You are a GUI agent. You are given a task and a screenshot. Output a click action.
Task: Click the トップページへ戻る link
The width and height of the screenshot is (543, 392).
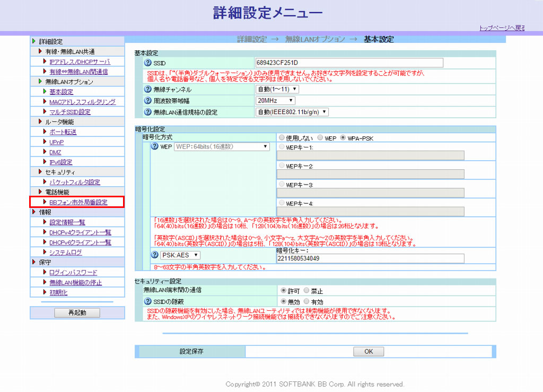click(x=502, y=28)
